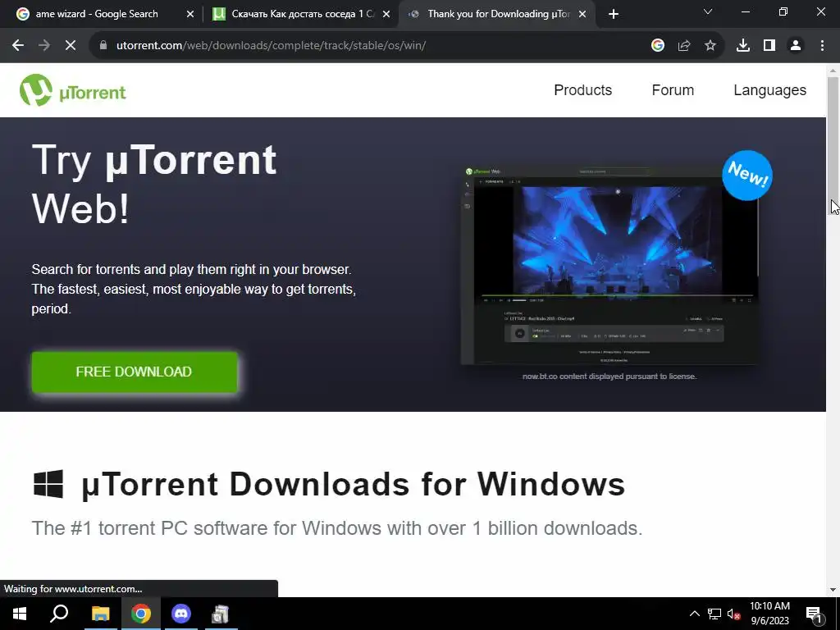
Task: Click the browser forward arrow
Action: pyautogui.click(x=44, y=46)
